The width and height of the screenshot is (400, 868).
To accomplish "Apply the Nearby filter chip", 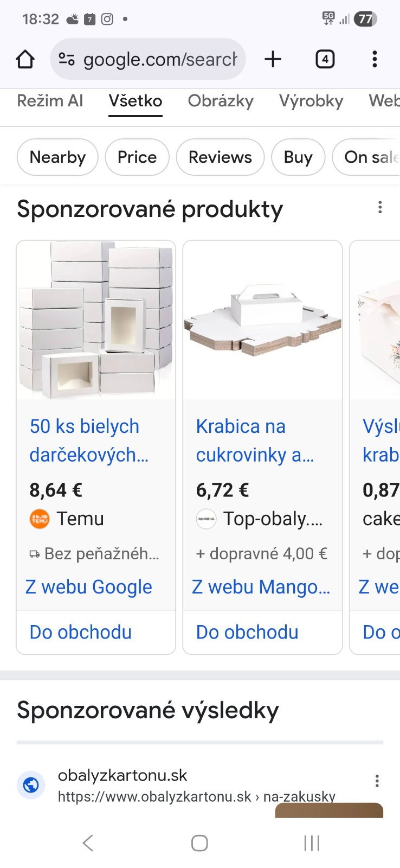I will pos(57,157).
